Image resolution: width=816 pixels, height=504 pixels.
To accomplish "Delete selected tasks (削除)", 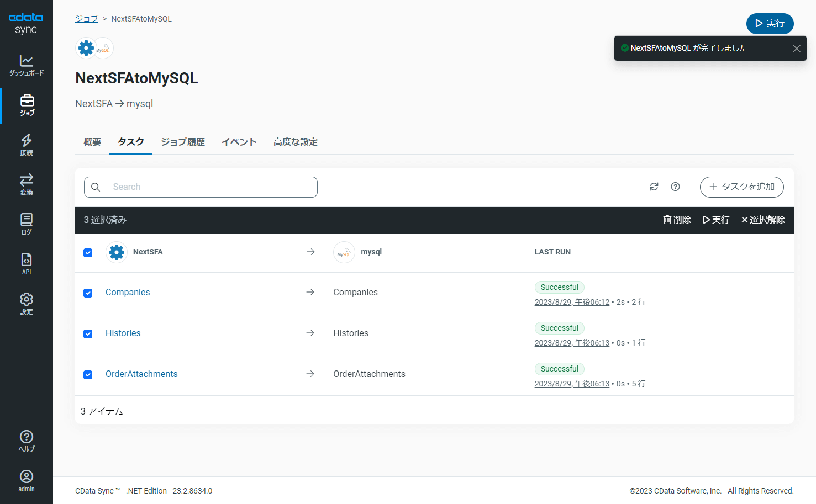I will pyautogui.click(x=677, y=220).
